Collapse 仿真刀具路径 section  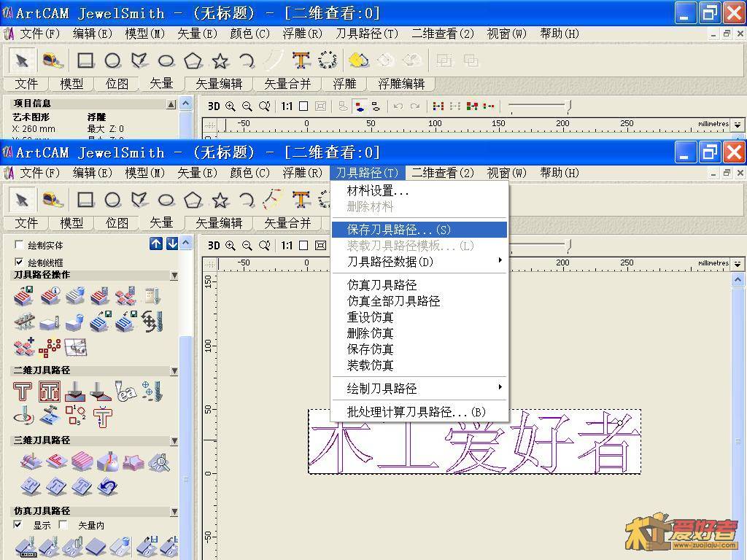174,511
